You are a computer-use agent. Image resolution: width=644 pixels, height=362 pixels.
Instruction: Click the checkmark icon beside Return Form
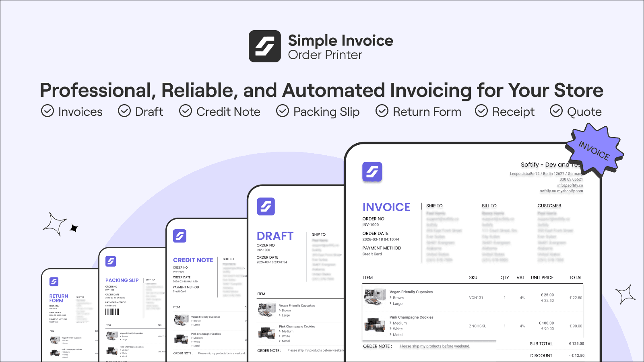382,111
